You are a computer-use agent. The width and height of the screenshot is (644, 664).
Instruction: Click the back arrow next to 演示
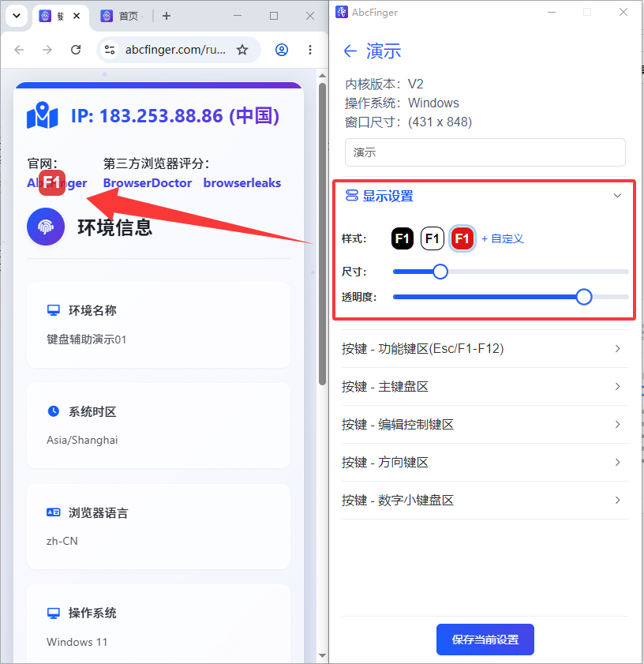350,51
